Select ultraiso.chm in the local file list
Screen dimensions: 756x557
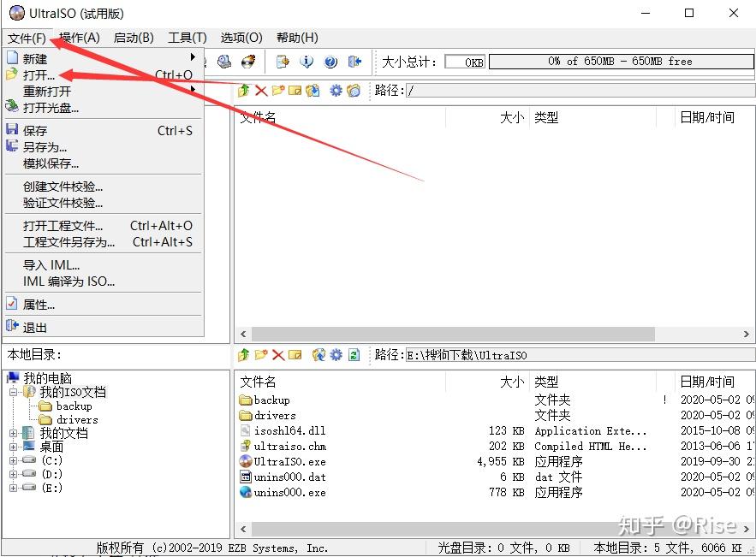[289, 446]
